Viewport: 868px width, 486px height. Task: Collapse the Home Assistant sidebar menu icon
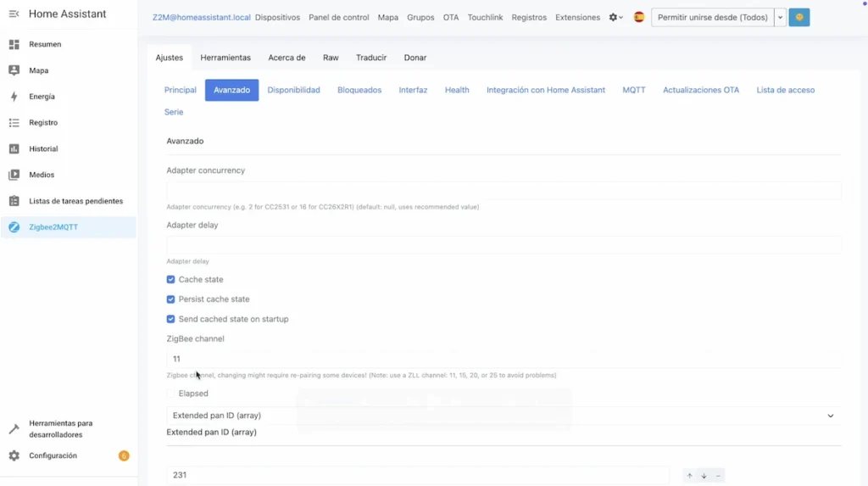pyautogui.click(x=14, y=14)
